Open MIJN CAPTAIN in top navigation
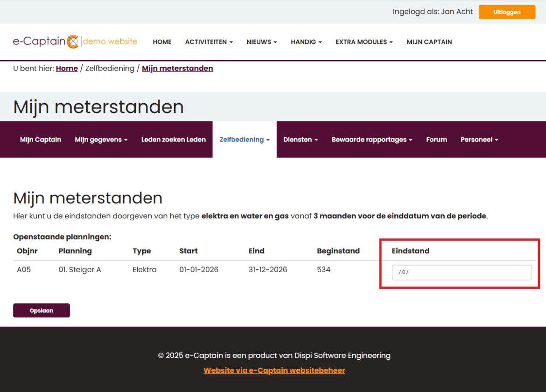The height and width of the screenshot is (392, 546). [429, 42]
